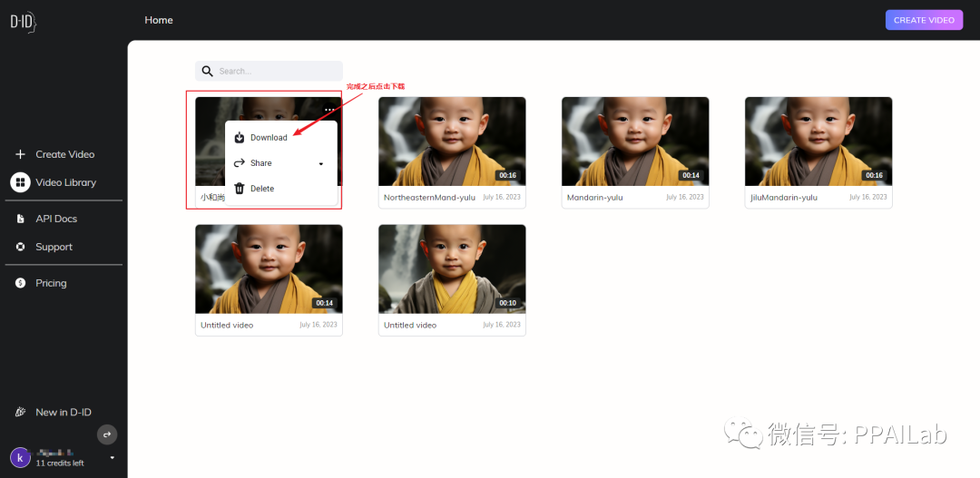Click the CREATE VIDEO button
980x478 pixels.
(924, 20)
